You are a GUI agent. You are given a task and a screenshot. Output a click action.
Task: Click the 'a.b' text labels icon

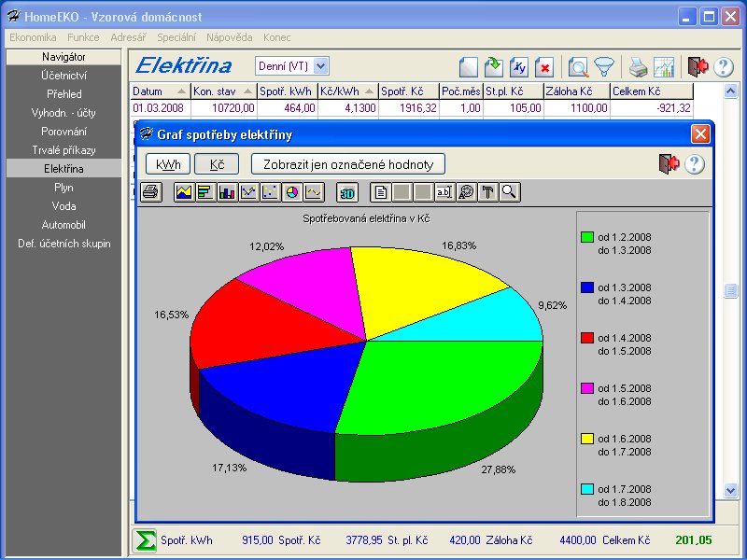444,192
